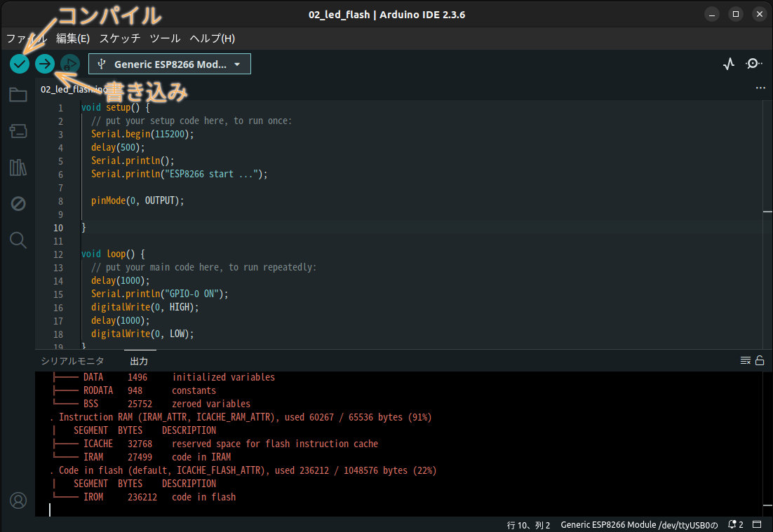773x532 pixels.
Task: Switch to the 出力 tab
Action: 138,360
